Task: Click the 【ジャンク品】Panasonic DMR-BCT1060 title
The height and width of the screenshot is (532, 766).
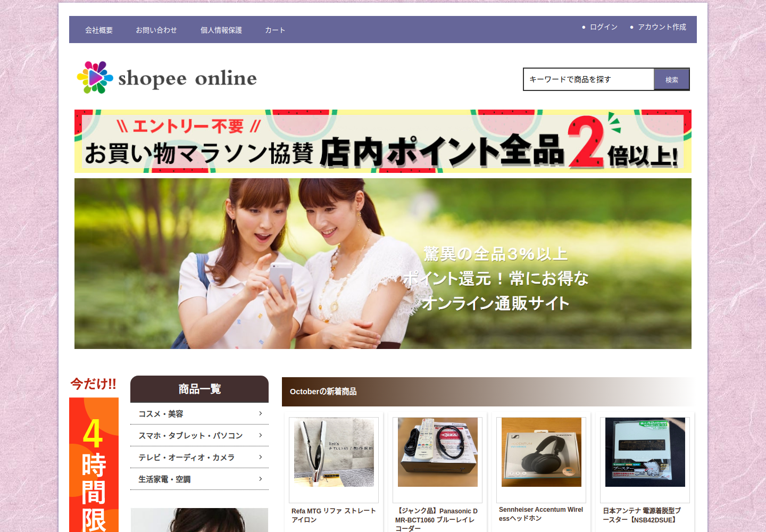Action: coord(436,519)
